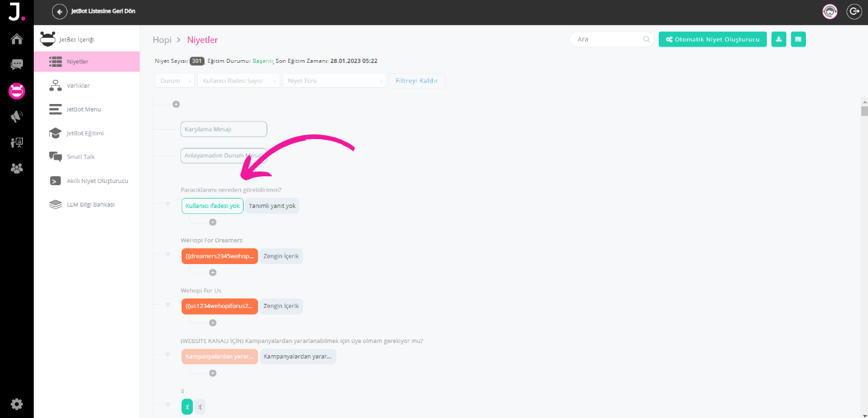868x418 pixels.
Task: Click WeHopi For Dreamers title text
Action: point(211,240)
